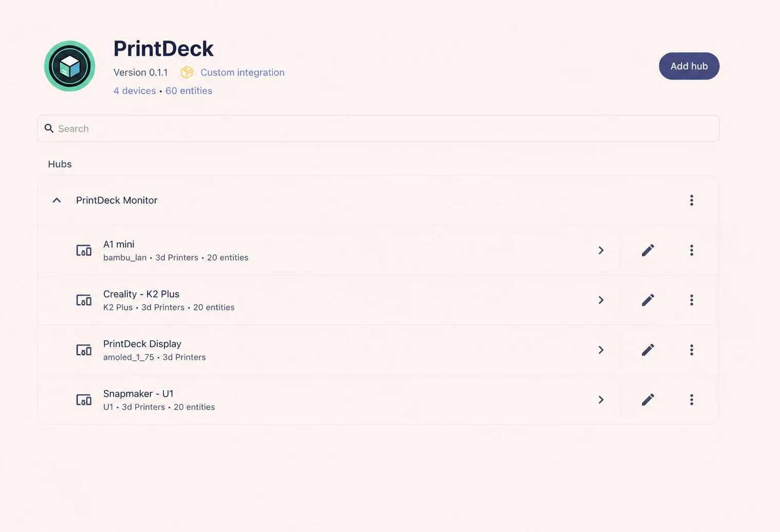Image resolution: width=780 pixels, height=532 pixels.
Task: Click the PrintDeck Display device icon
Action: [84, 350]
